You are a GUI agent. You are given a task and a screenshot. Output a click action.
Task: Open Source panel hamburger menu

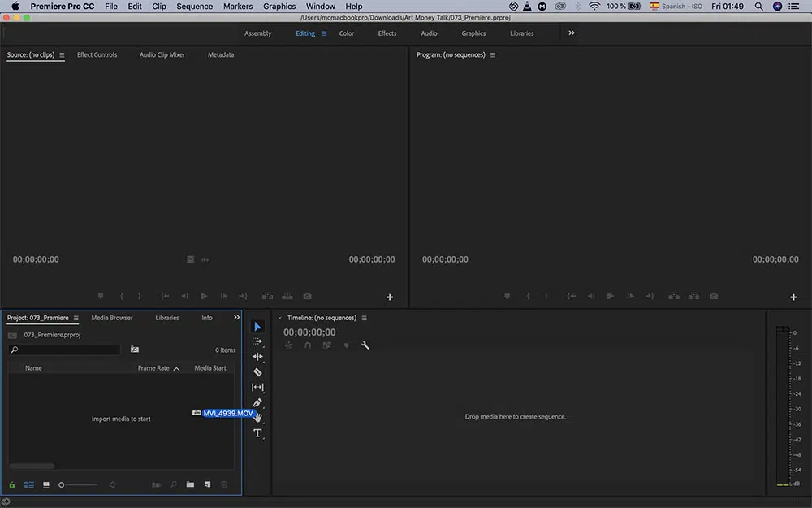[62, 55]
